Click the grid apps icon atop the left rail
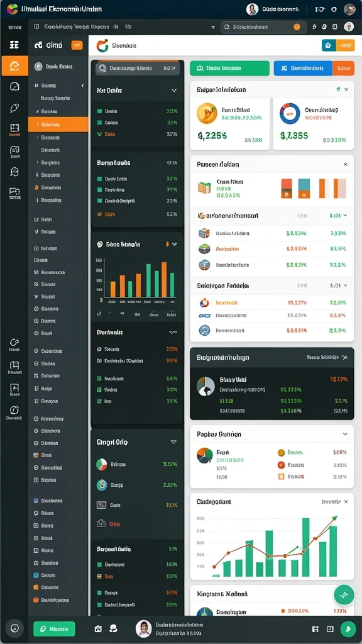362x644 pixels. 14,45
